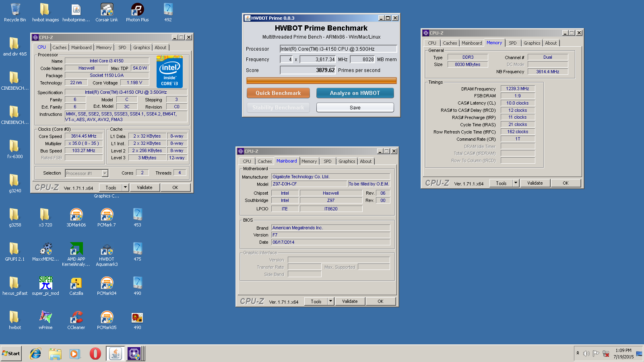Viewport: 644px width, 362px height.
Task: Launch the Catzilla shortcut
Action: click(76, 286)
